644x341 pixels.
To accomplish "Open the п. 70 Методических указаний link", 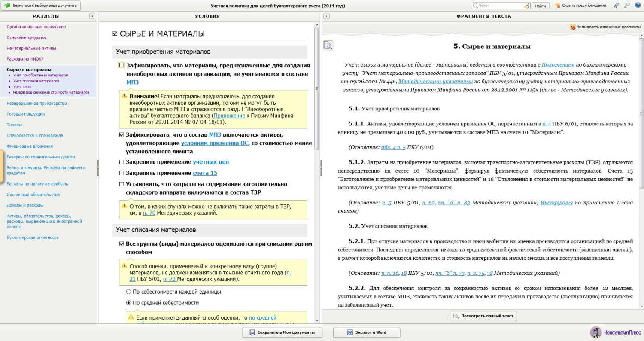I will 149,213.
